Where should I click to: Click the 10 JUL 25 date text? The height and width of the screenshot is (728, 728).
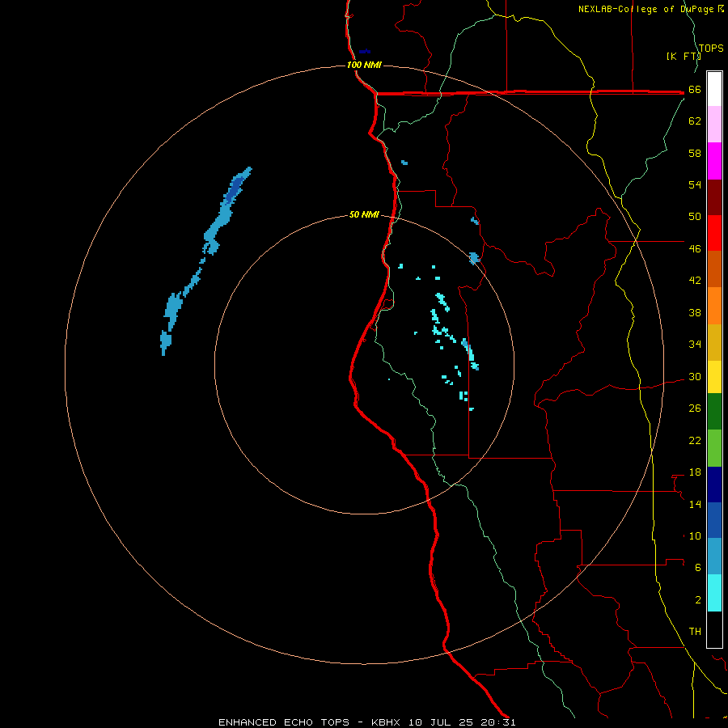(x=440, y=722)
